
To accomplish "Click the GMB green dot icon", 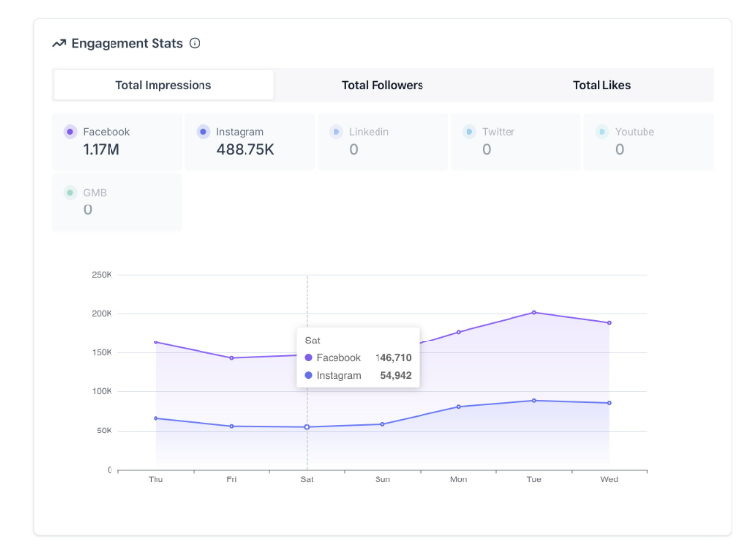I will coord(69,193).
